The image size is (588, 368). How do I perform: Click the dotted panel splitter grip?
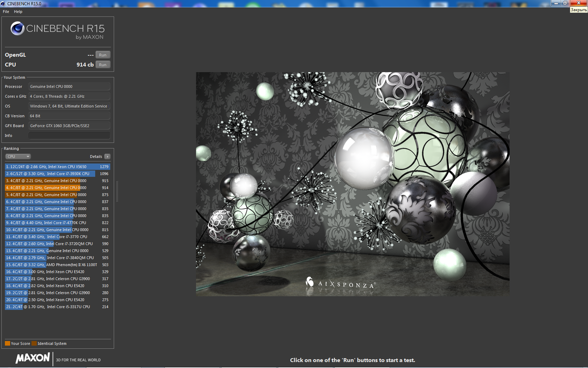(117, 191)
